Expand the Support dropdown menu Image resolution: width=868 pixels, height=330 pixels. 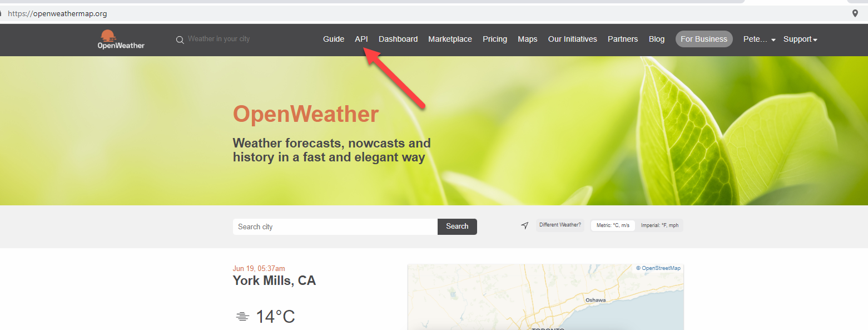800,39
